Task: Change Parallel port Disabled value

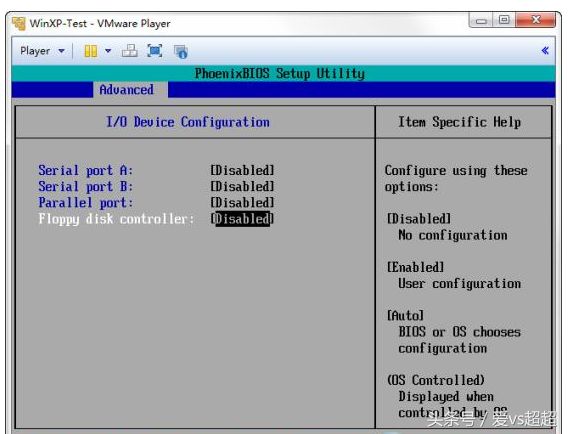Action: 242,203
